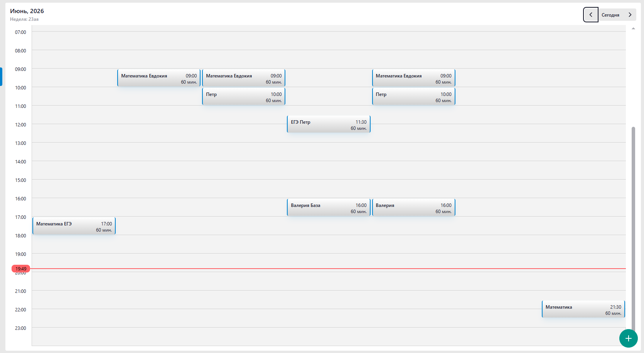Select the rightmost Математика Евдокия event
The width and height of the screenshot is (644, 353).
(x=413, y=78)
